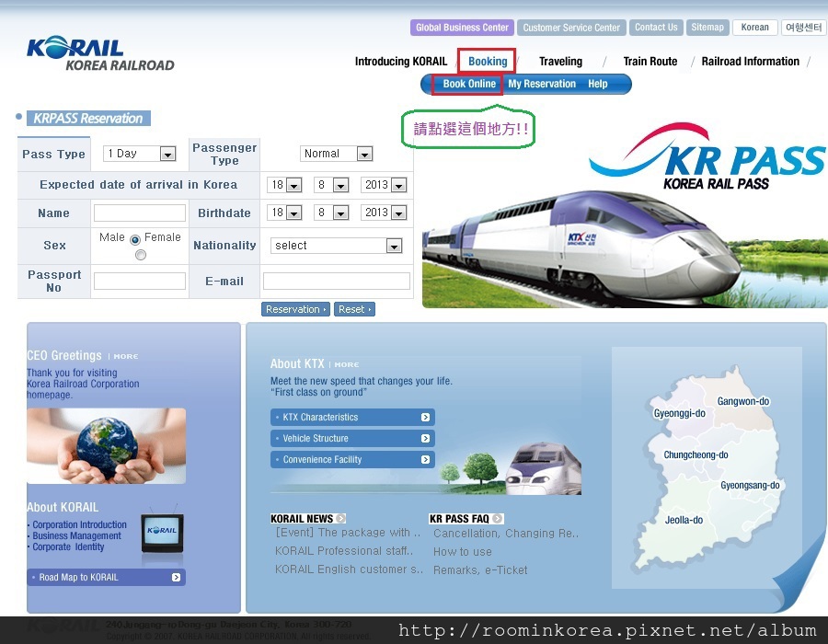Open Corporate Identity link
The image size is (828, 644).
(68, 546)
